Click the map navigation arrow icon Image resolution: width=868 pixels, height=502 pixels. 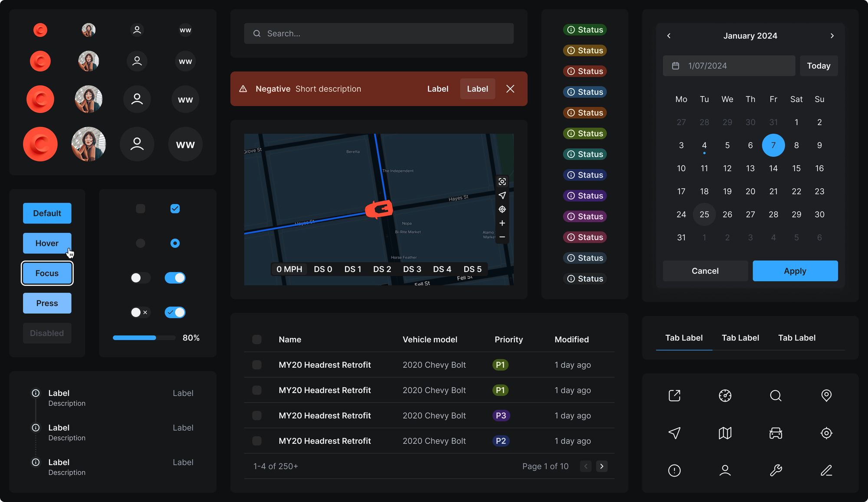[x=502, y=195]
